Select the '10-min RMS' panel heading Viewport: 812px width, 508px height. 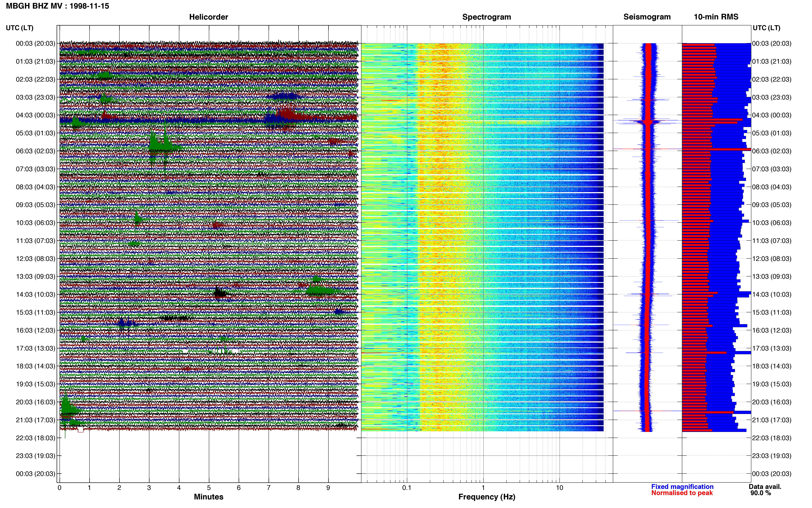click(x=716, y=17)
